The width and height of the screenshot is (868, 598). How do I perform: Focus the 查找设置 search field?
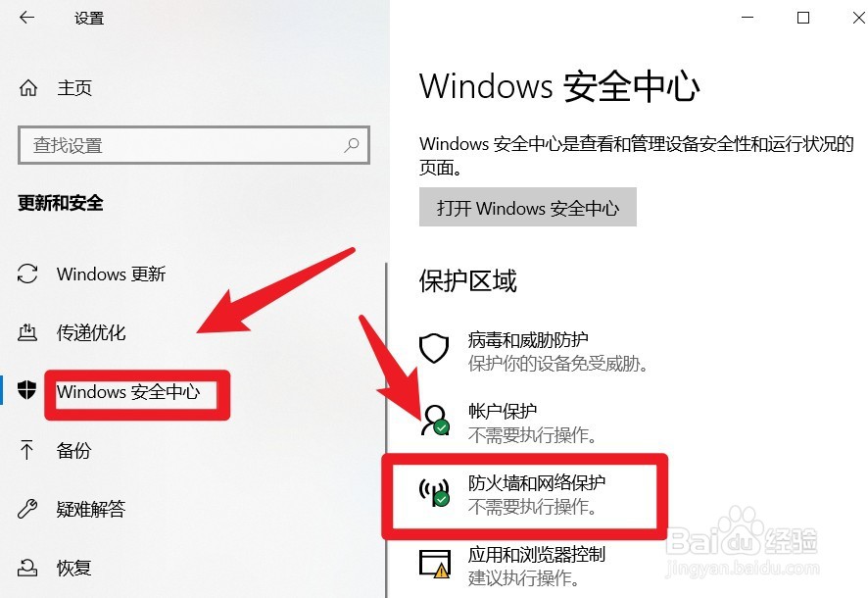pyautogui.click(x=194, y=145)
